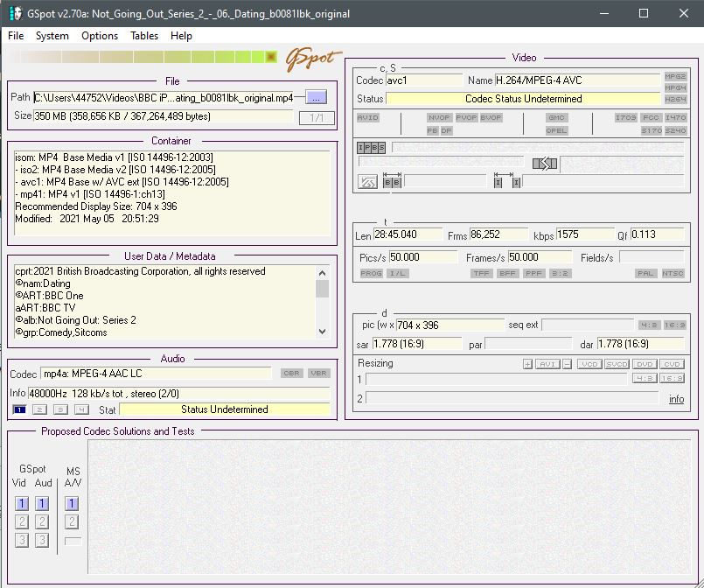Viewport: 704px width, 588px height.
Task: Open the Resizing info link
Action: [x=676, y=399]
